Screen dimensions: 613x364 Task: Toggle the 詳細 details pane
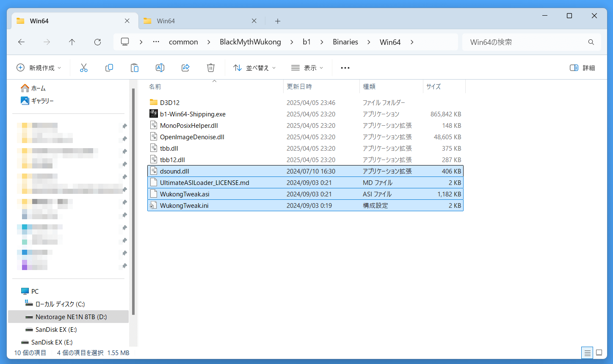coord(583,68)
